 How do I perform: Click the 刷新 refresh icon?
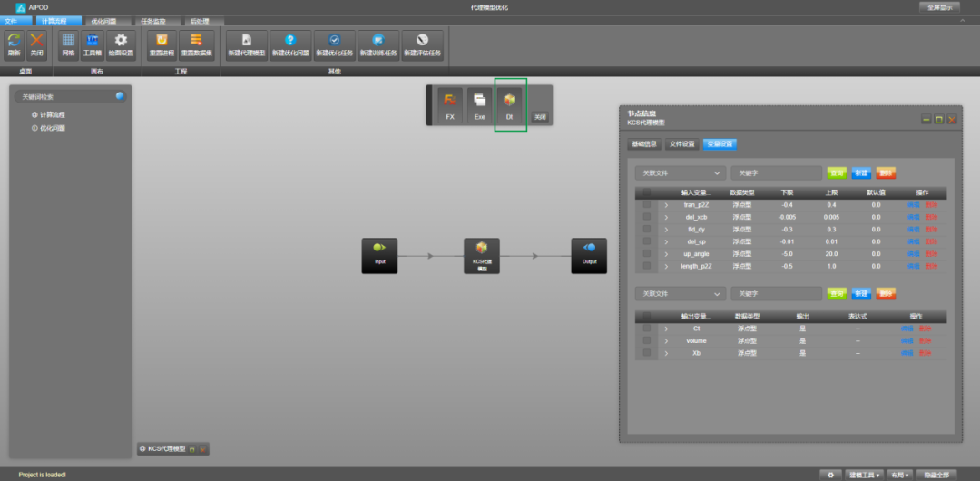pyautogui.click(x=14, y=41)
